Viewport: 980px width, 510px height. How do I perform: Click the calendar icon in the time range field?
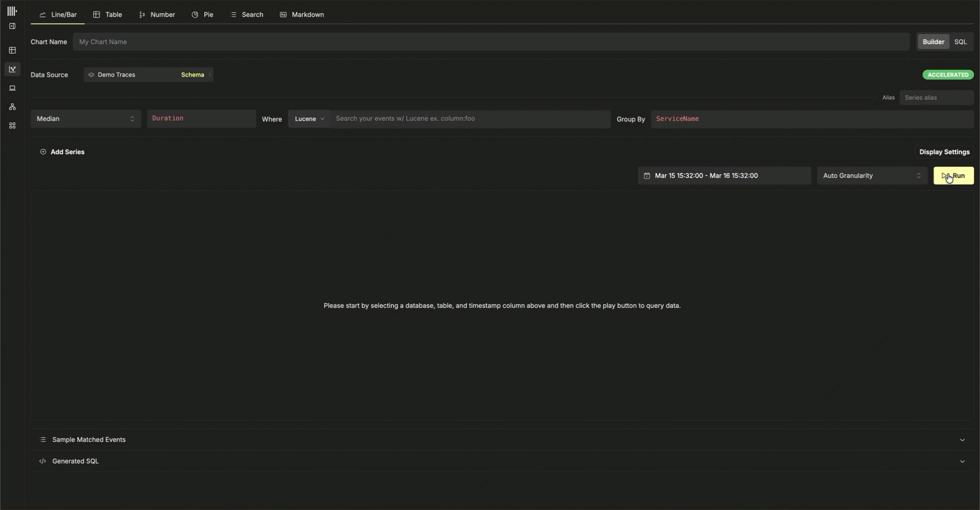[x=647, y=176]
